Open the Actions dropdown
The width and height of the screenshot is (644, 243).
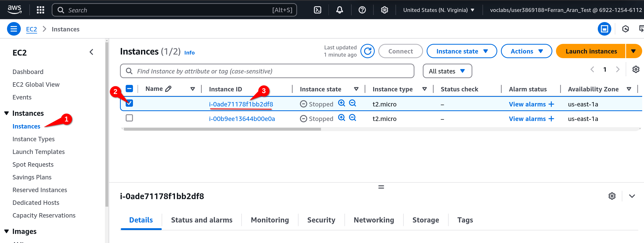point(526,51)
